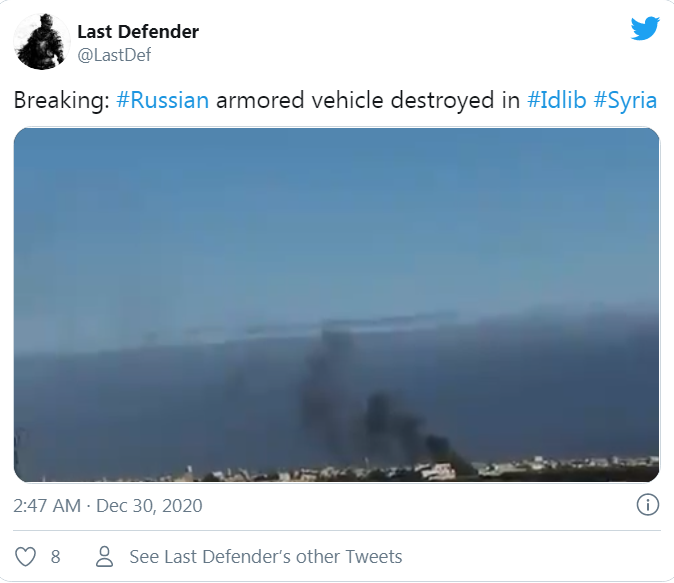Image resolution: width=674 pixels, height=583 pixels.
Task: Click the Twitter bird logo
Action: click(645, 28)
